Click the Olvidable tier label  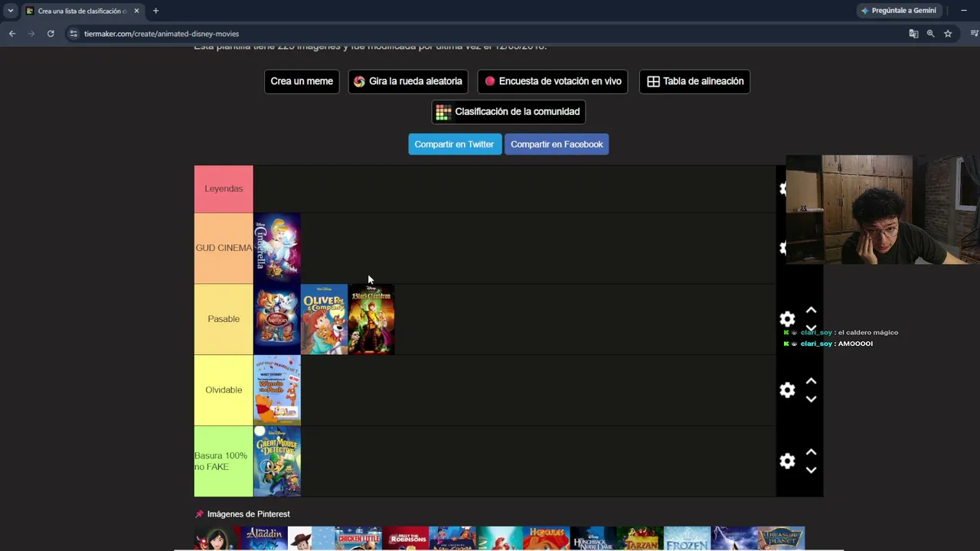pos(224,390)
